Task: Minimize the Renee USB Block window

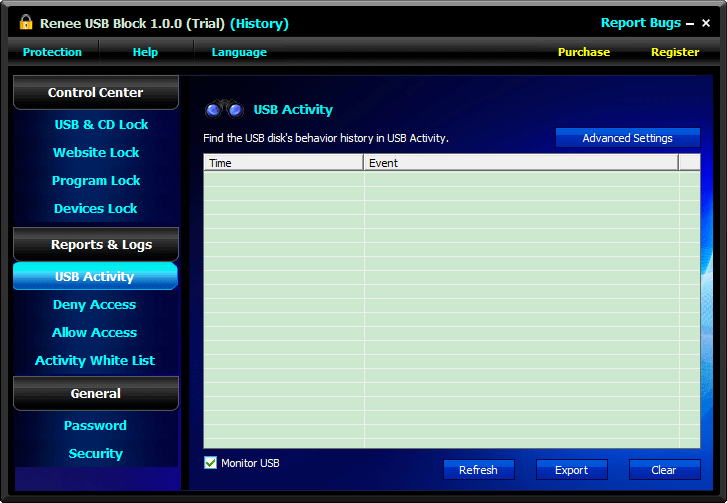Action: pos(691,23)
